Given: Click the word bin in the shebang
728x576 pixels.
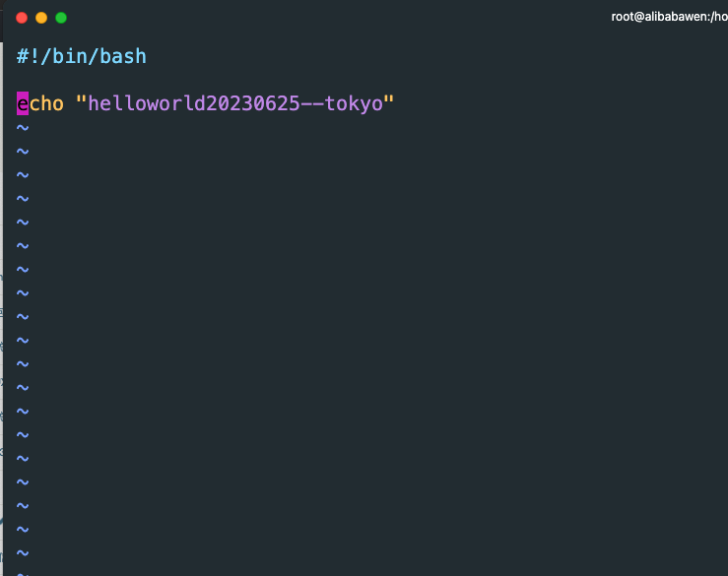Looking at the screenshot, I should coord(70,57).
